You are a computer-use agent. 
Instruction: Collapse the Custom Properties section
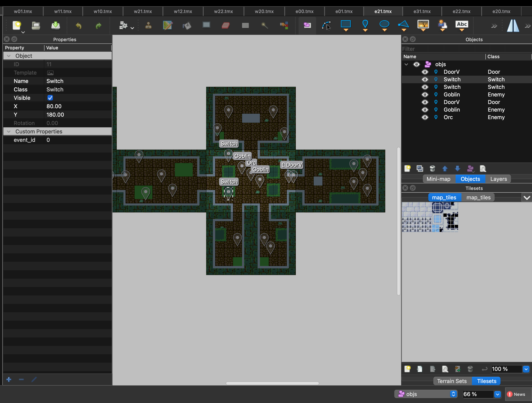[x=9, y=132]
